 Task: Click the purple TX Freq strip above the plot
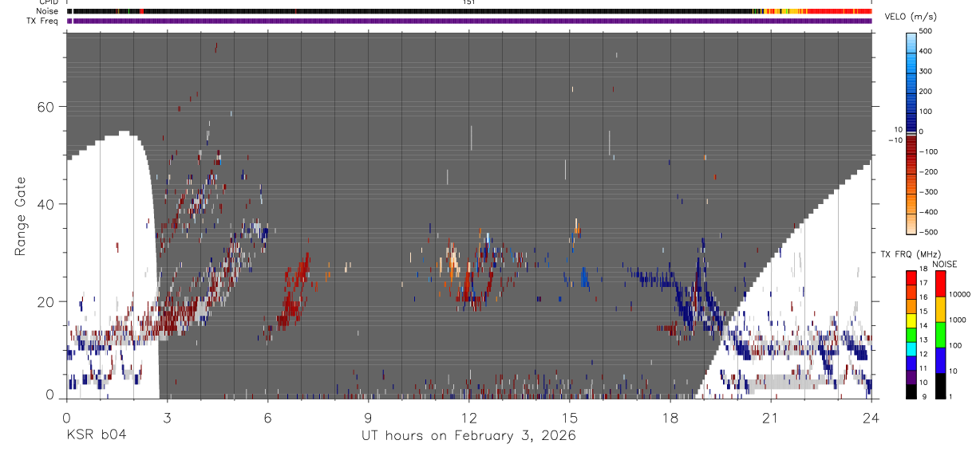[x=469, y=21]
